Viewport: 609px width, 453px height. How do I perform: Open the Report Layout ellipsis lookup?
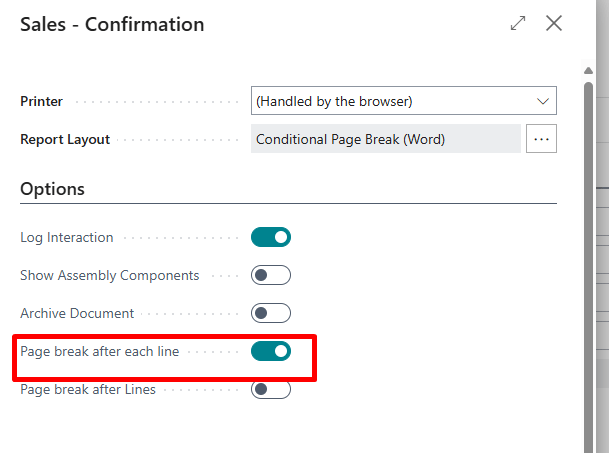tap(542, 139)
